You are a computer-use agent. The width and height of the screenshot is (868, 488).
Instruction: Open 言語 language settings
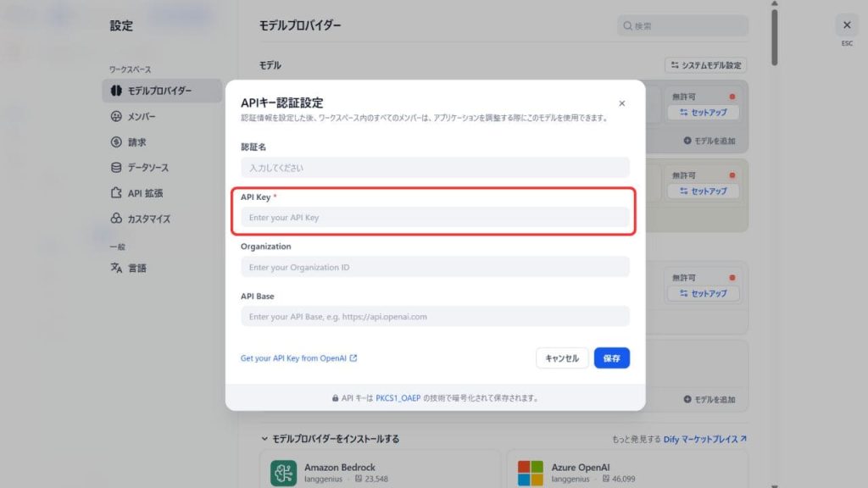pyautogui.click(x=136, y=268)
